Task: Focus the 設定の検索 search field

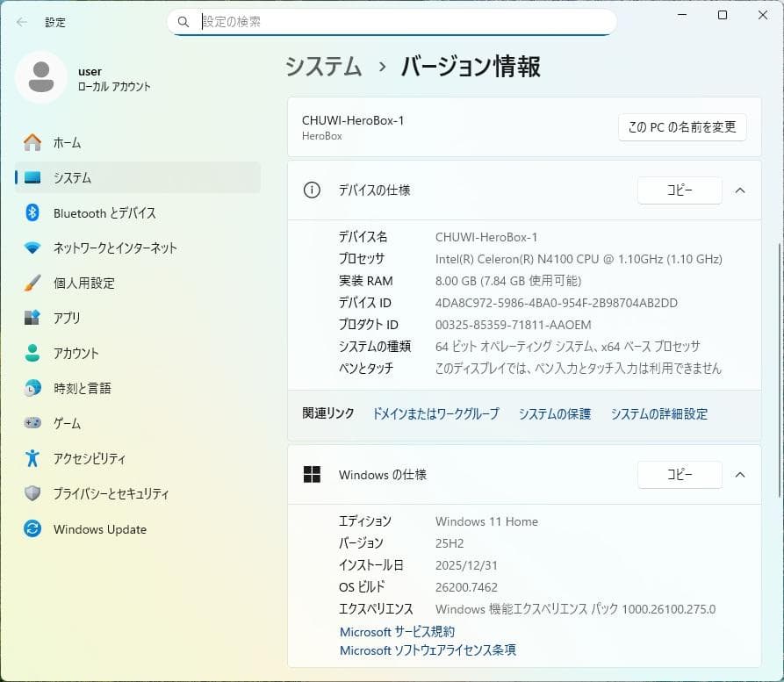Action: click(392, 22)
